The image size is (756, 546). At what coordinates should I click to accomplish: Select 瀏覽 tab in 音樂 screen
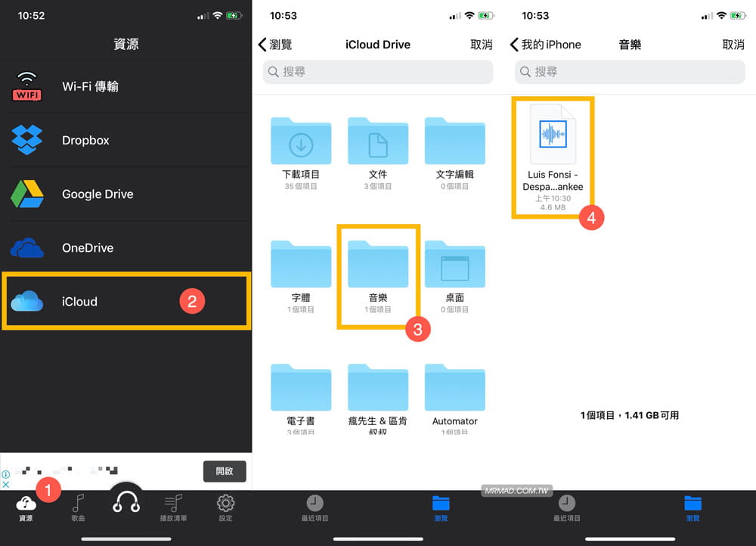[692, 509]
